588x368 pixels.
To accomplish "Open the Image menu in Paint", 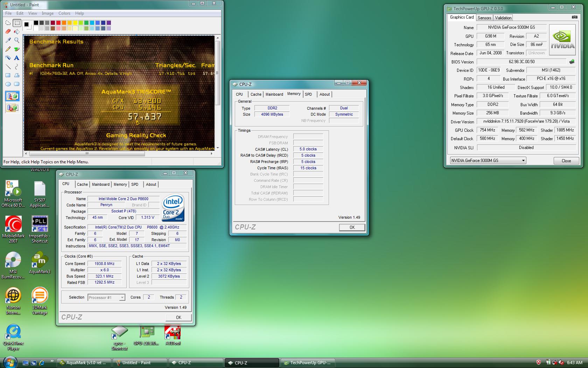I will pyautogui.click(x=48, y=13).
